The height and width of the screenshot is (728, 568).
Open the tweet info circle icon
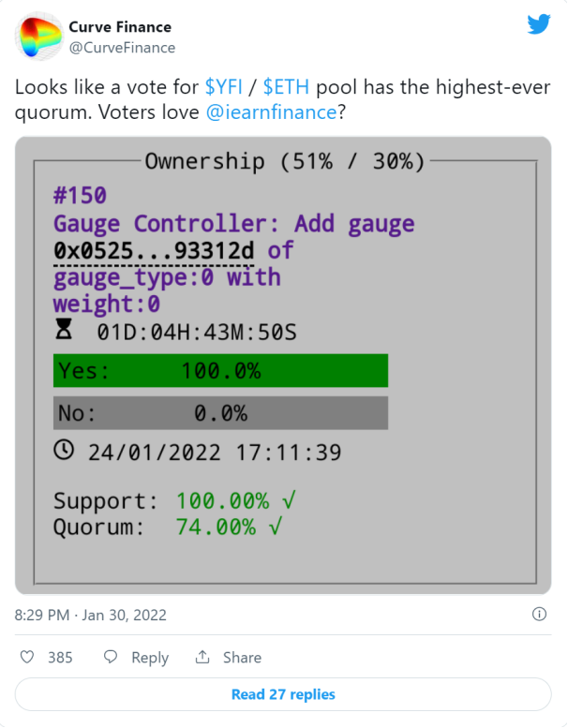pyautogui.click(x=539, y=615)
